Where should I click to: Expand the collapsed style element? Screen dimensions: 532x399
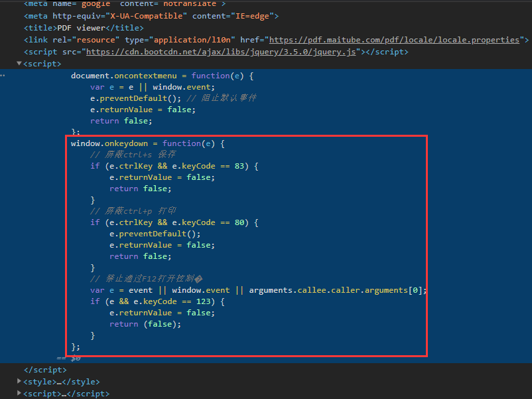(19, 381)
